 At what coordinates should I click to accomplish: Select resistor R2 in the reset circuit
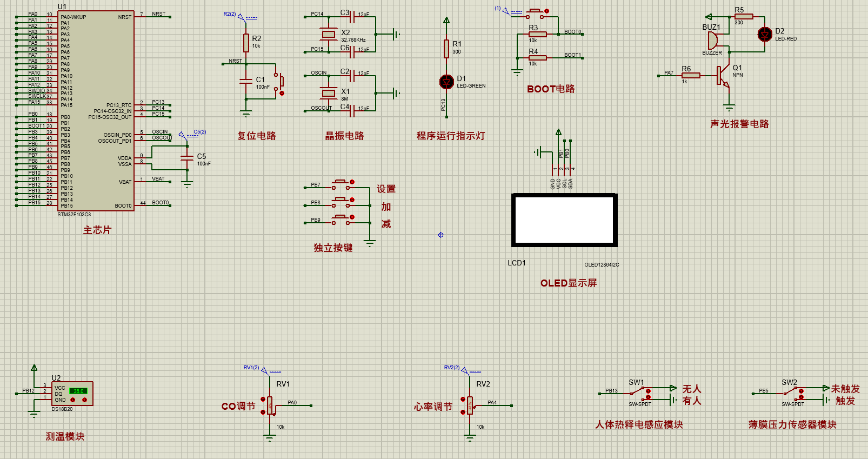pos(246,43)
